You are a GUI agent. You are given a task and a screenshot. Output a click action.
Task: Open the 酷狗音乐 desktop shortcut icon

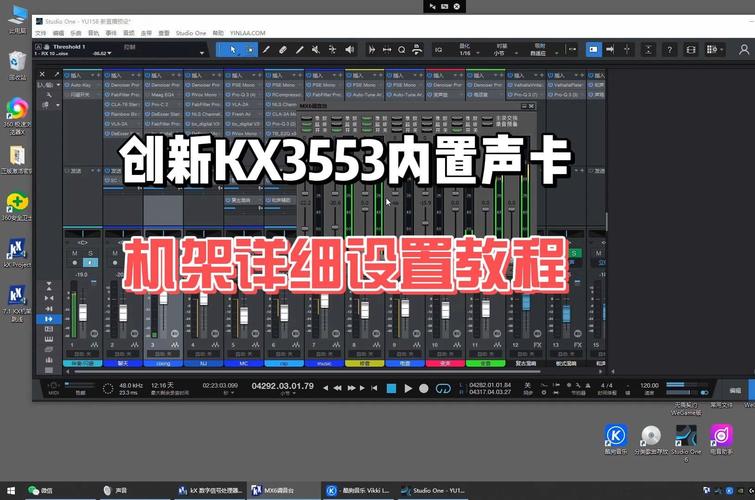tap(617, 437)
